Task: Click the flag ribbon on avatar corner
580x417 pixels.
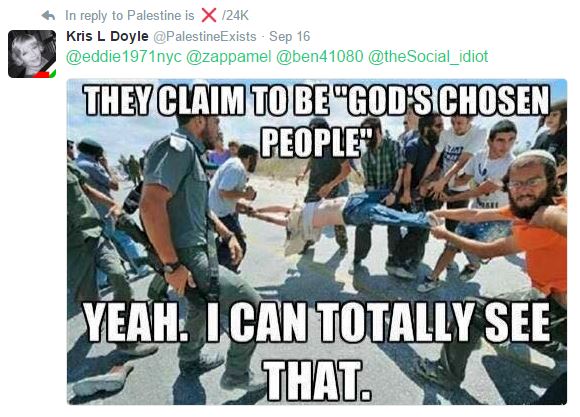Action: coord(46,74)
